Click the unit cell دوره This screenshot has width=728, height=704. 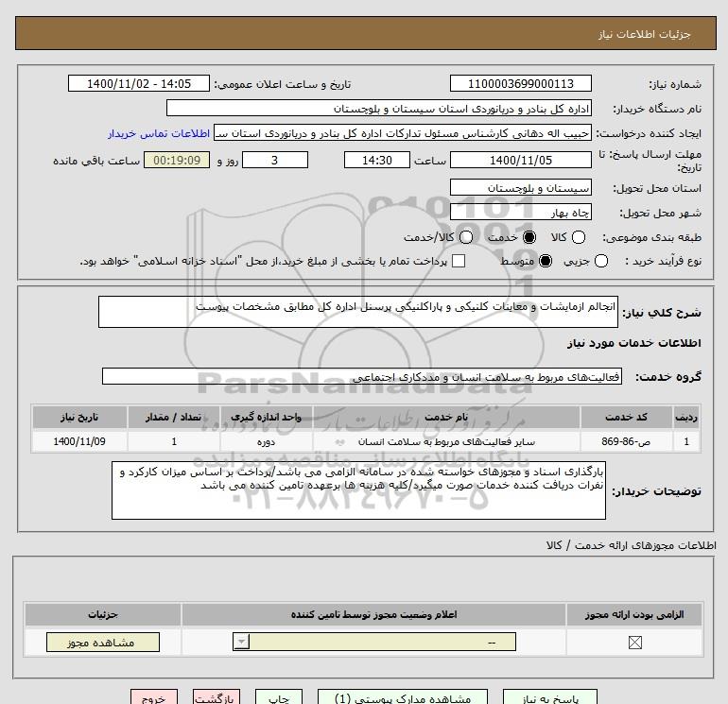266,441
